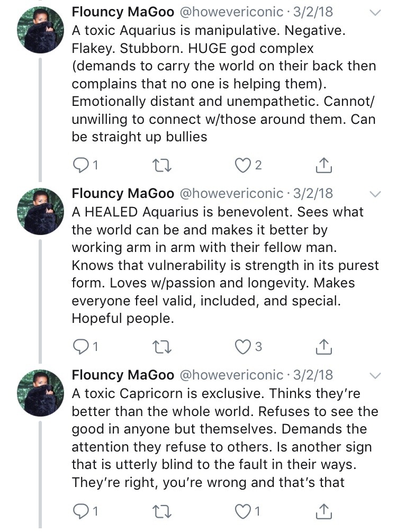Share the toxic Aquarius tweet
The height and width of the screenshot is (532, 397).
[x=323, y=166]
